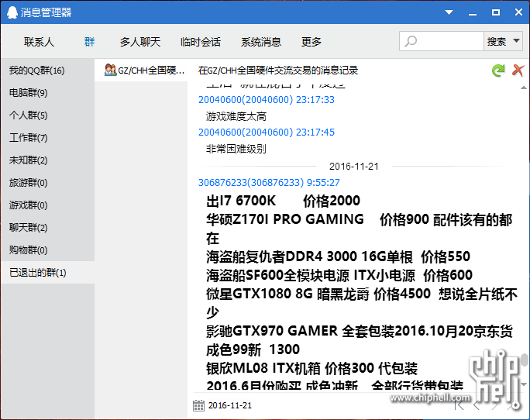
Task: Click the scroll up arrow of message list
Action: coord(524,88)
